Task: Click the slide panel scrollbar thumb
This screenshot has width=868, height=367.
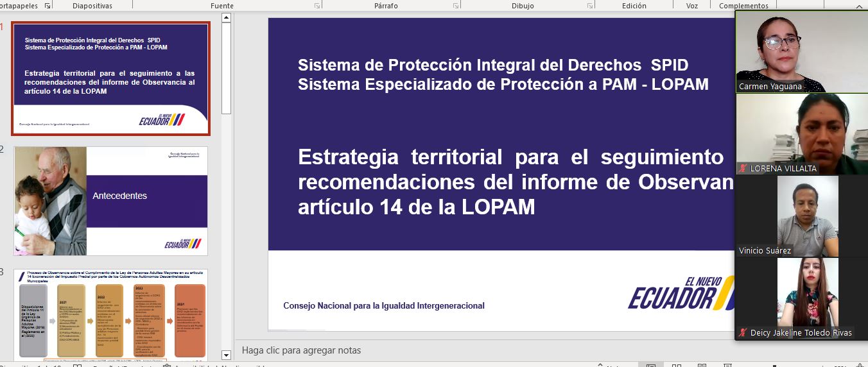Action: [x=226, y=64]
